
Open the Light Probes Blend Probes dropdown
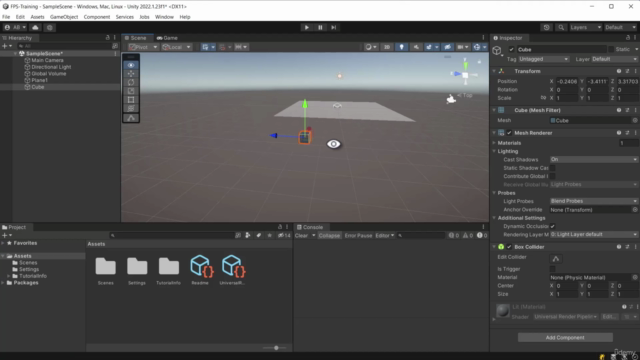593,201
